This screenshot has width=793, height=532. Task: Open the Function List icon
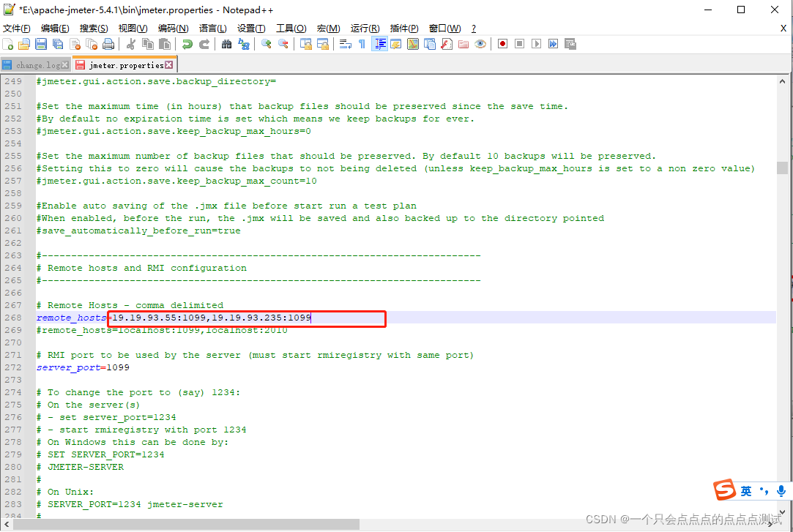point(447,44)
